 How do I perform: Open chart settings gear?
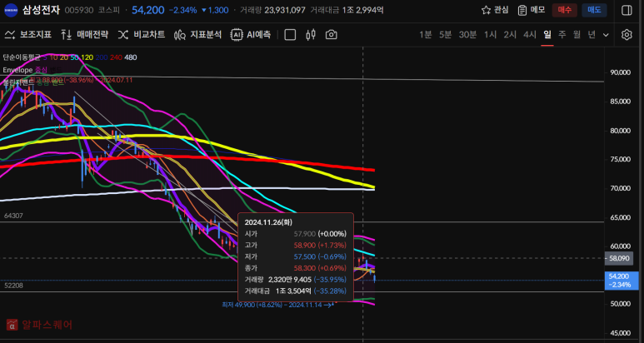627,35
